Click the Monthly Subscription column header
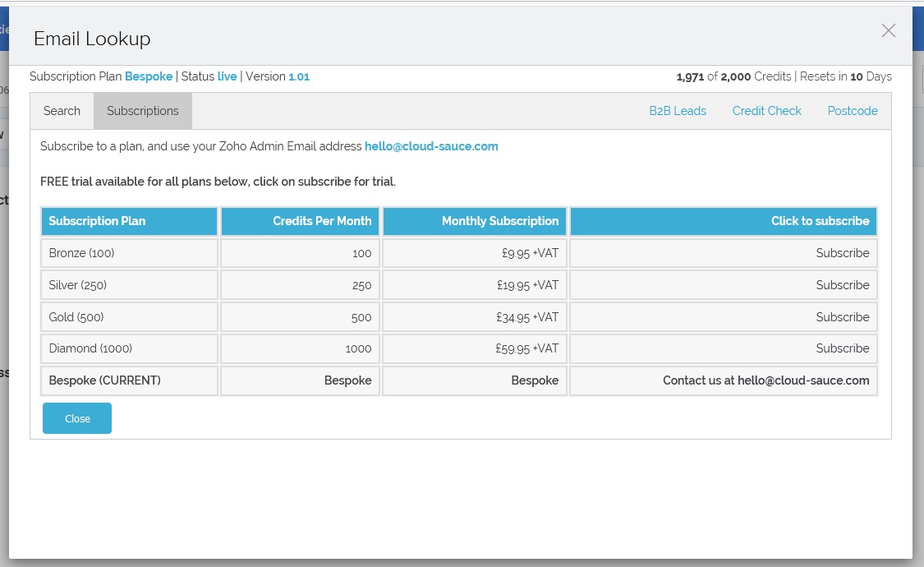This screenshot has width=924, height=567. [x=475, y=221]
